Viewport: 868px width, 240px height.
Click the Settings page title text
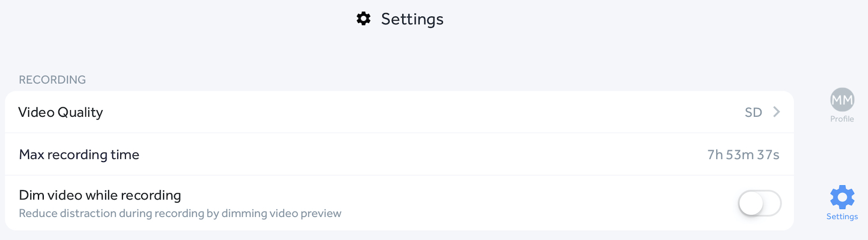click(x=412, y=19)
